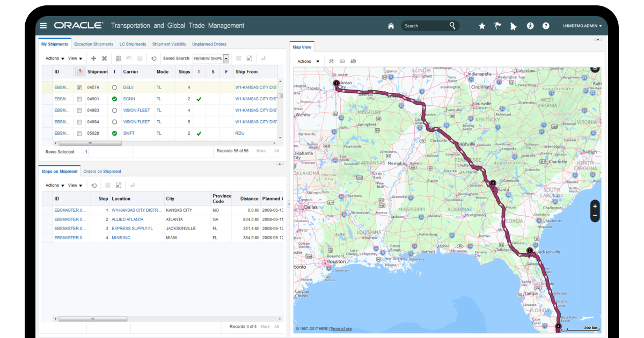644x338 pixels.
Task: Zoom in the map with plus
Action: pos(595,206)
